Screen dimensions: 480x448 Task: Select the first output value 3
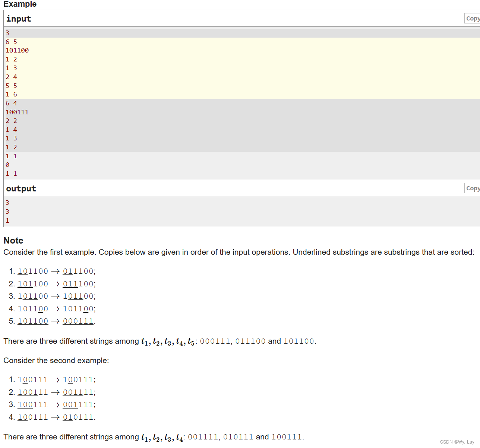[7, 202]
